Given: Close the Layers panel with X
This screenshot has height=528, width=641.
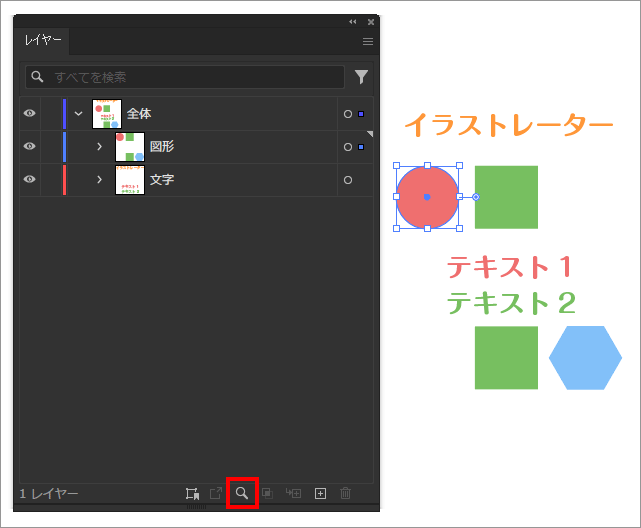Looking at the screenshot, I should pyautogui.click(x=371, y=22).
